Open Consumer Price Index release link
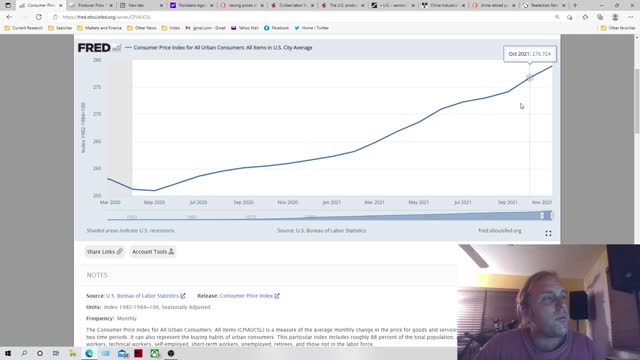The height and width of the screenshot is (360, 640). click(249, 296)
